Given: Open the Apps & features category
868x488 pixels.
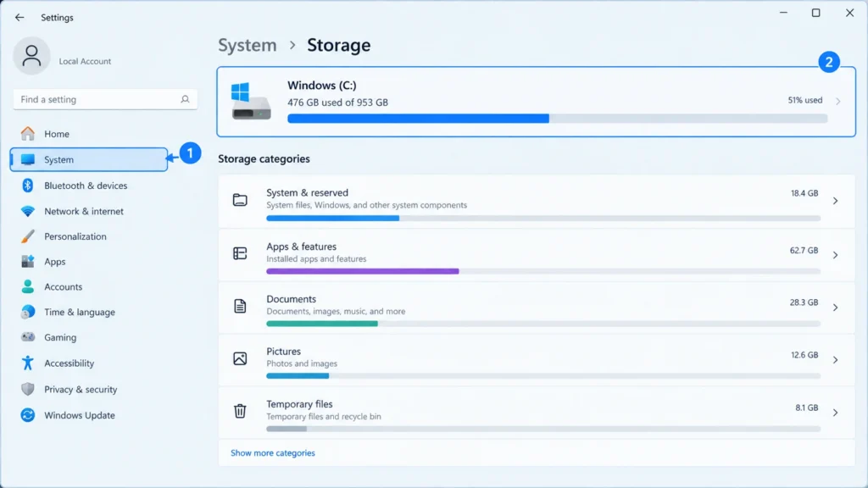Looking at the screenshot, I should 537,254.
